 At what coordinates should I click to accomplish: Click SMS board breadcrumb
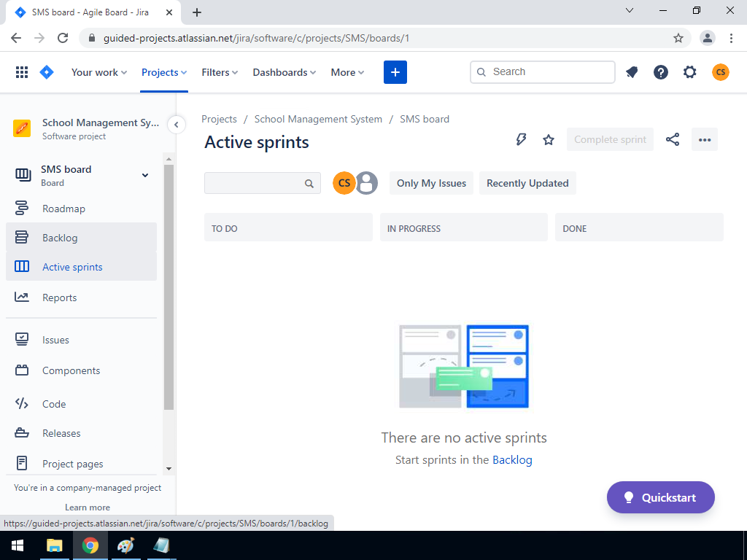click(x=425, y=119)
